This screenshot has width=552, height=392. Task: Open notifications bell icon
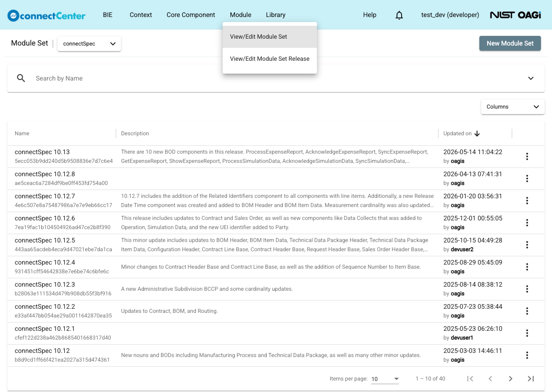point(399,15)
